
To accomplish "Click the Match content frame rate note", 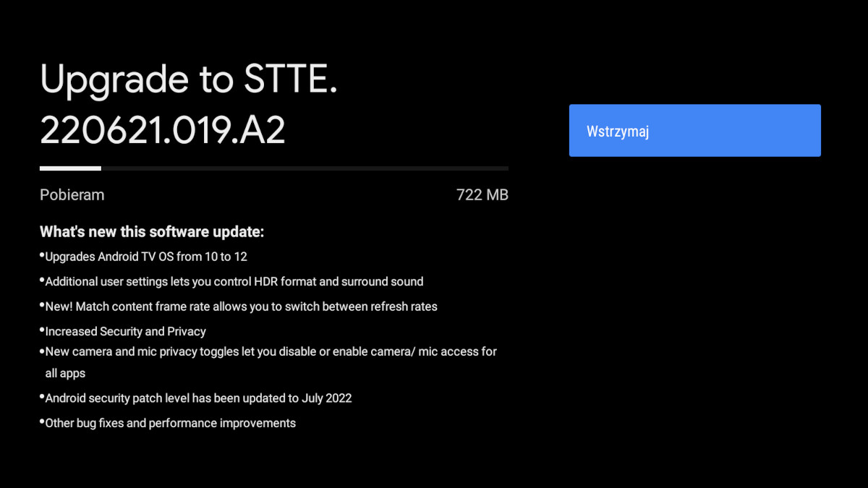I will click(241, 306).
